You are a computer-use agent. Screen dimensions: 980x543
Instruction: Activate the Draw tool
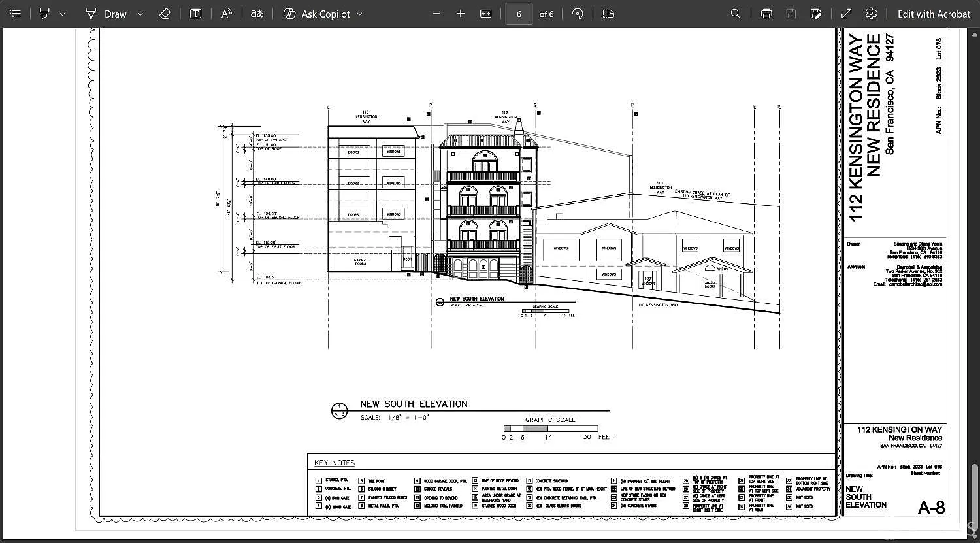tap(106, 14)
